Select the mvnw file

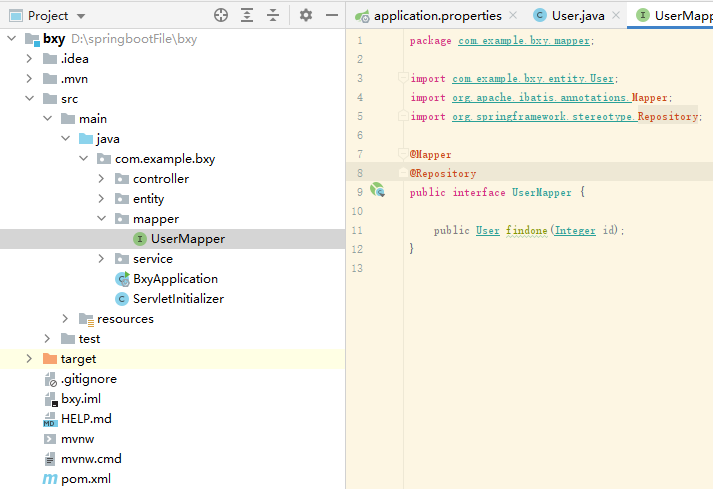click(x=77, y=439)
